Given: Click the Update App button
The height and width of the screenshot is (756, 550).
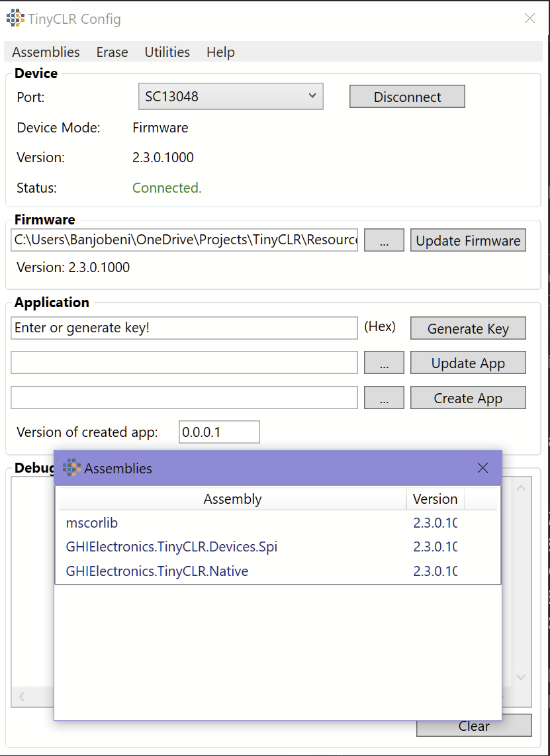Looking at the screenshot, I should [468, 363].
